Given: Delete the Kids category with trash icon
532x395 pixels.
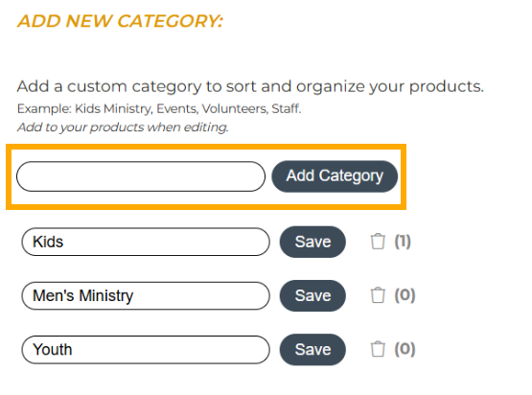Looking at the screenshot, I should pos(378,242).
